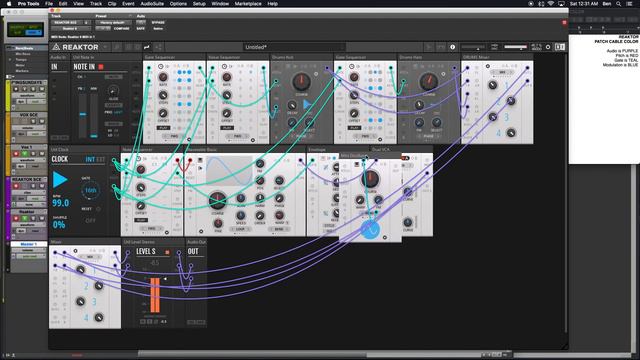Screen dimensions: 640x360
Task: Record-enable the REAKTOR SCE track
Action: click(x=16, y=186)
